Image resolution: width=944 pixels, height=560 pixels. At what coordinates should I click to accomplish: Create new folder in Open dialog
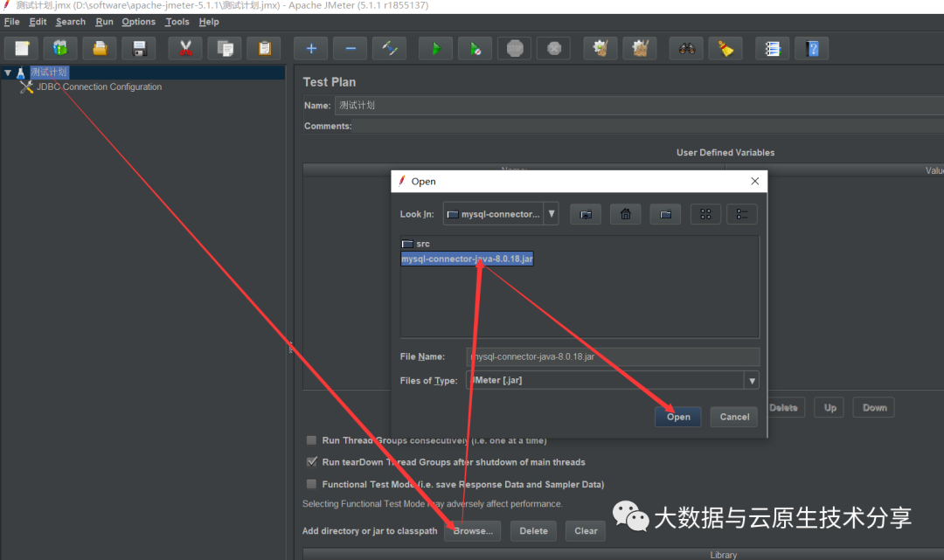pyautogui.click(x=665, y=214)
